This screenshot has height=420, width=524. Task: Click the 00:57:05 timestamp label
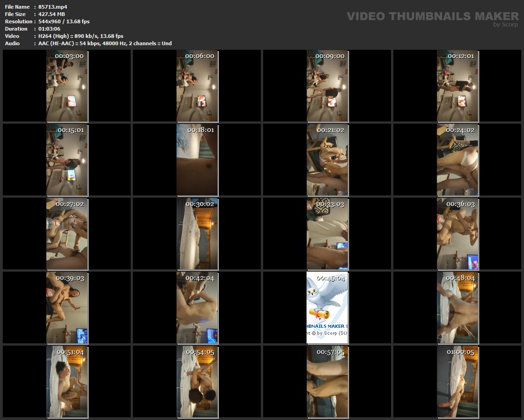(x=330, y=352)
